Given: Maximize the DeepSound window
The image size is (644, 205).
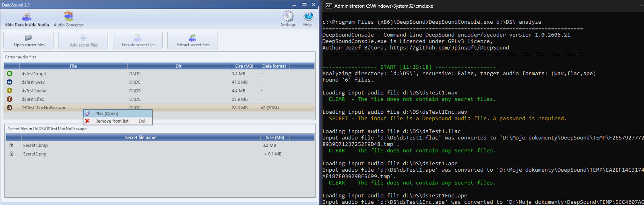Looking at the screenshot, I should click(304, 5).
